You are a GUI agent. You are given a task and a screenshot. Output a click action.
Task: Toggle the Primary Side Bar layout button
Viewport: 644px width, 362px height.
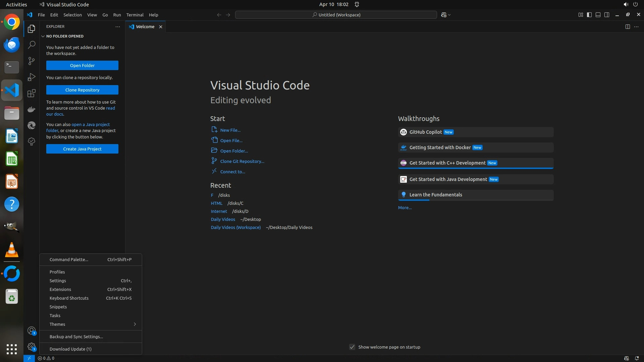click(x=589, y=15)
